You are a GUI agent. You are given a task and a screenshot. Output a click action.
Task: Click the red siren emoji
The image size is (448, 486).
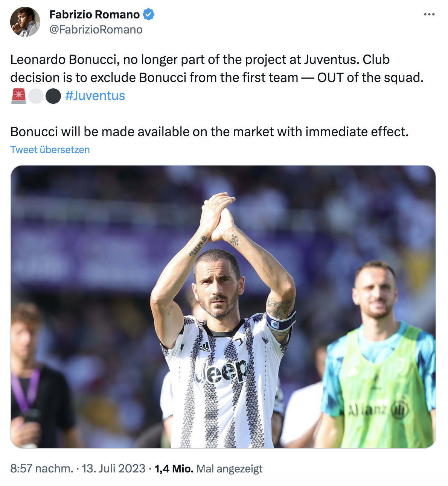[19, 96]
